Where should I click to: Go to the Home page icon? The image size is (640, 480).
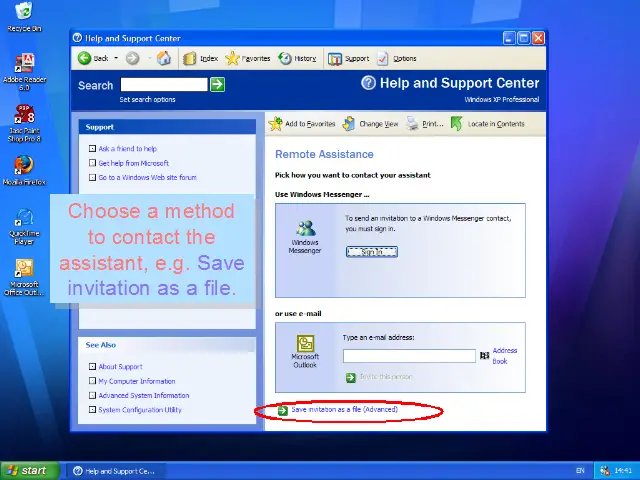click(164, 58)
